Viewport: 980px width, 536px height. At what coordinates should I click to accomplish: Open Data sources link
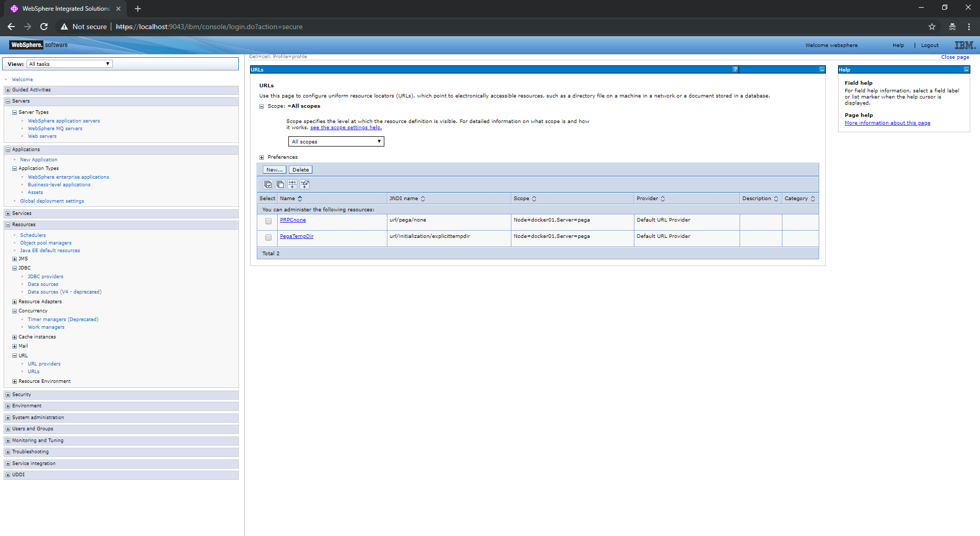[x=43, y=284]
